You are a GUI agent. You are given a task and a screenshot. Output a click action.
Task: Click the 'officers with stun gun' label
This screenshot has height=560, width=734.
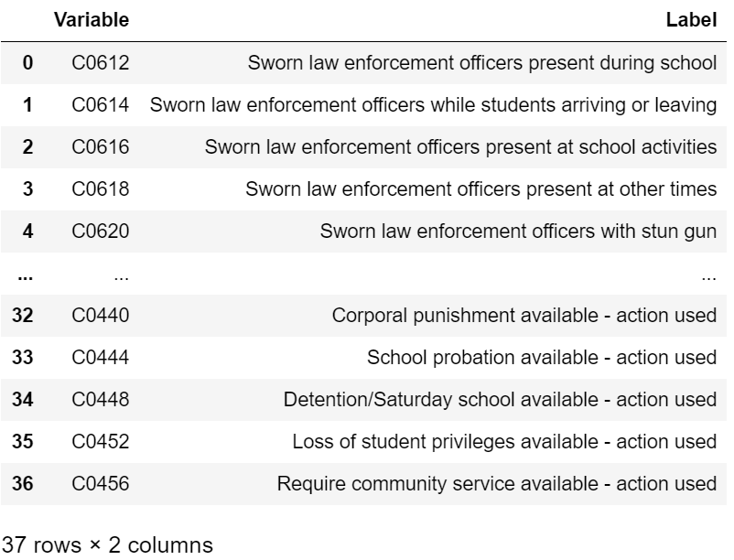coord(517,231)
